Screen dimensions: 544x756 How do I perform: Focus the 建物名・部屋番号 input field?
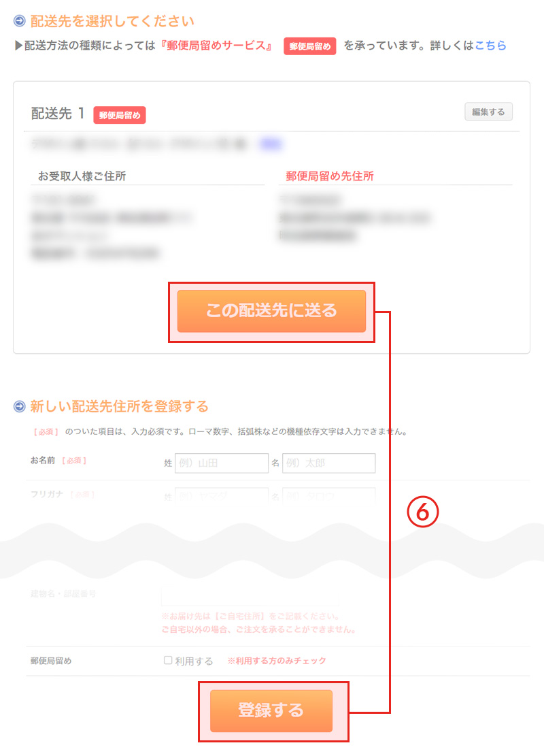[250, 596]
